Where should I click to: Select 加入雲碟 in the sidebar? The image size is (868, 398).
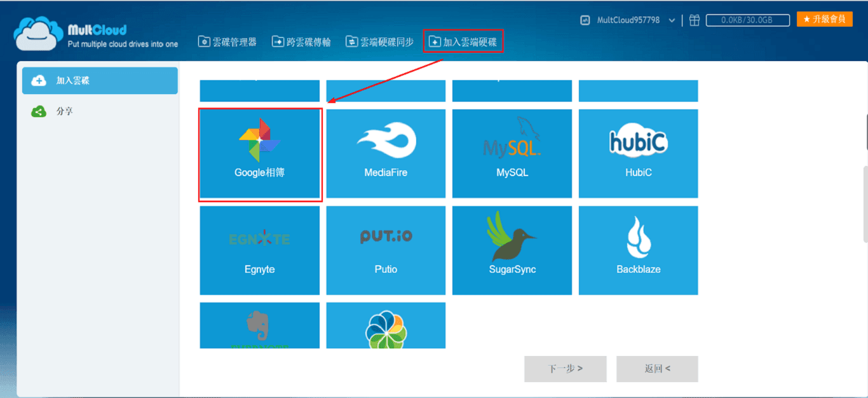(100, 81)
